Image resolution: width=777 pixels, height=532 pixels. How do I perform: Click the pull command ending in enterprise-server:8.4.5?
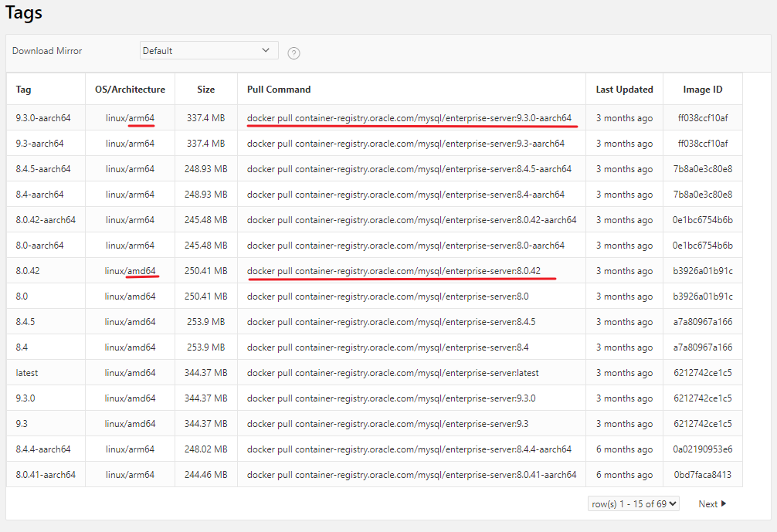[392, 322]
